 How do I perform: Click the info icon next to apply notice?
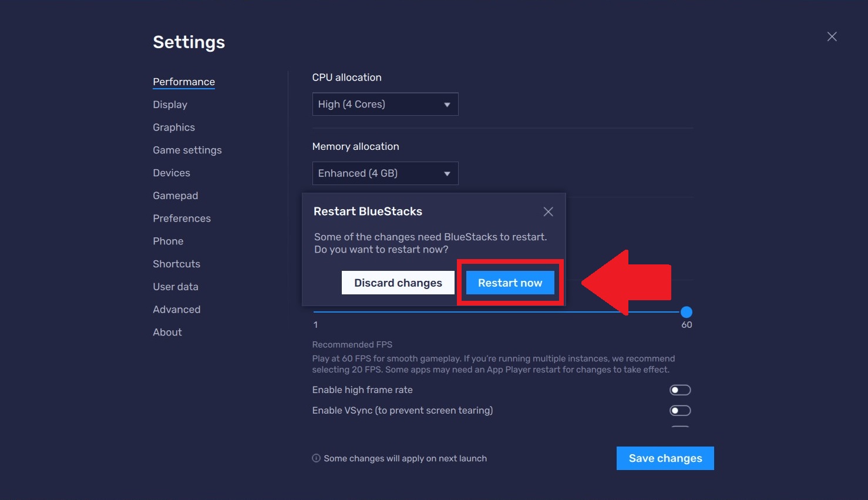coord(316,458)
